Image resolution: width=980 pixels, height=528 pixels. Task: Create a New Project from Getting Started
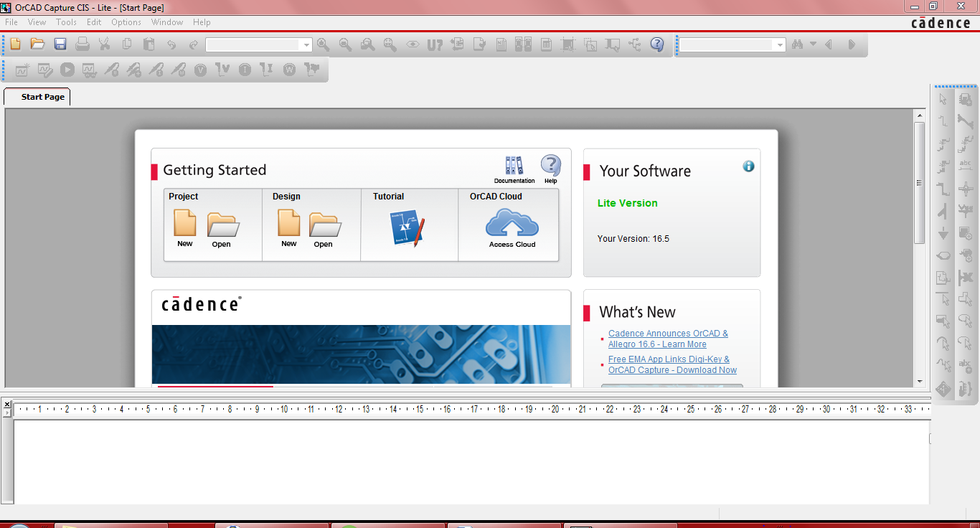click(185, 228)
